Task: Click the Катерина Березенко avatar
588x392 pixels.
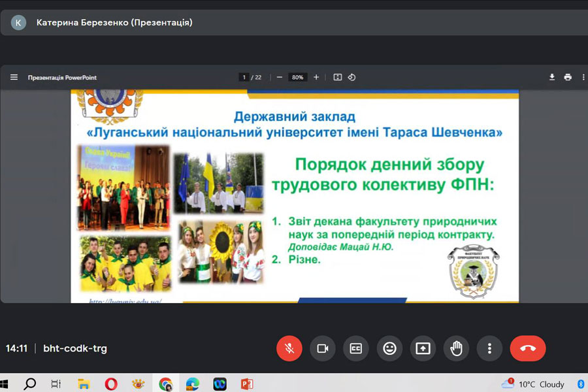Action: (18, 23)
